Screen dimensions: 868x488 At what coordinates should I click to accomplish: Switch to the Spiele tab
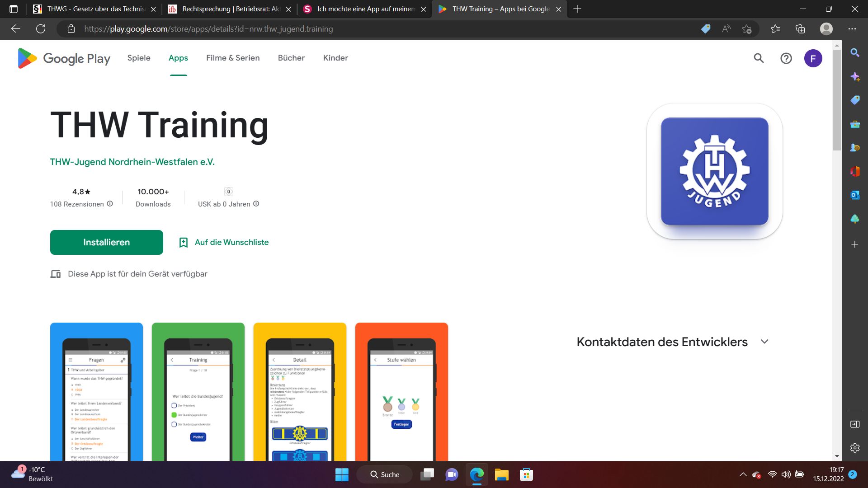point(139,58)
